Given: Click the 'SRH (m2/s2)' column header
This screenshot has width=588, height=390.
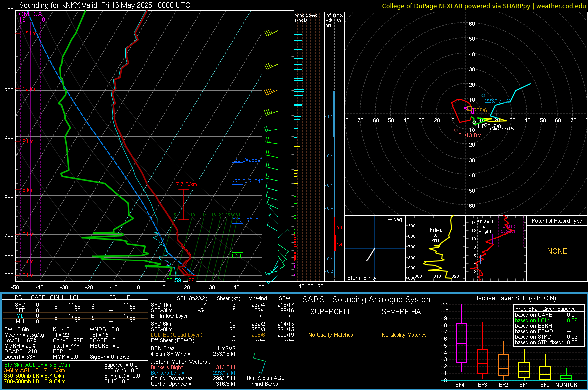Looking at the screenshot, I should point(192,298).
